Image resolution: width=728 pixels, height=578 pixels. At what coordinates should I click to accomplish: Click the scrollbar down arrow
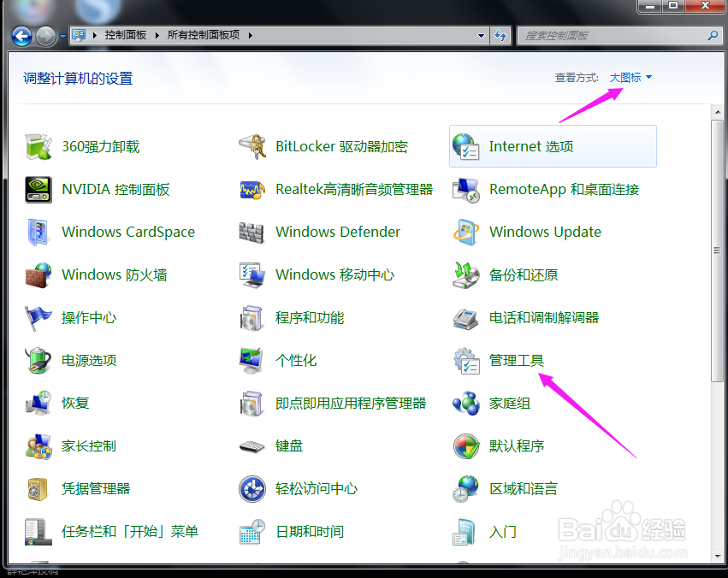coord(718,557)
